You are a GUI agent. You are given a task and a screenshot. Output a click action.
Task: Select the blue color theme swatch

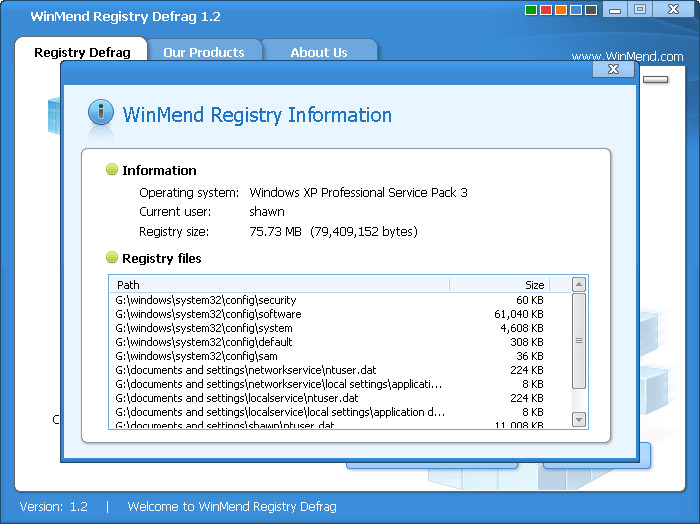point(576,10)
